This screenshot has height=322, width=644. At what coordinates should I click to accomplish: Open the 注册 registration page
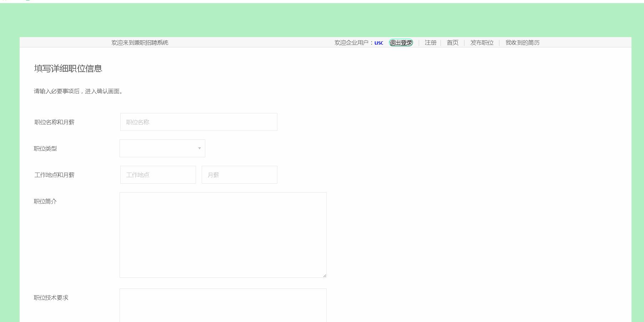[430, 42]
